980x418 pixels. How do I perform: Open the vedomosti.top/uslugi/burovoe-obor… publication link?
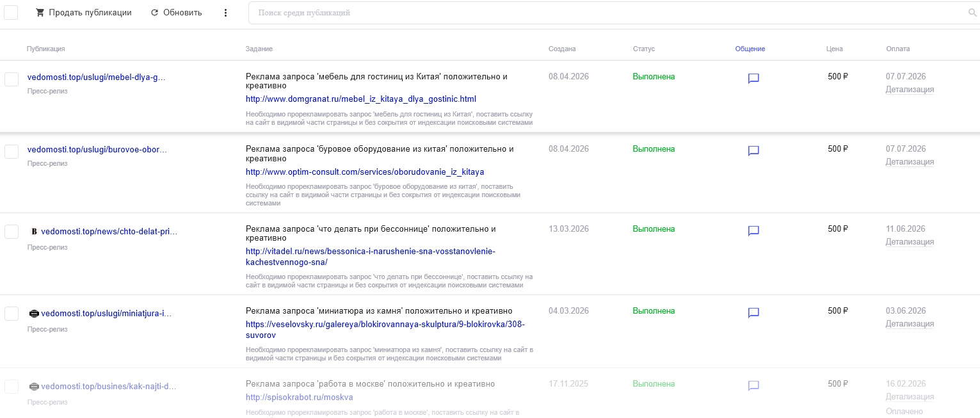96,149
